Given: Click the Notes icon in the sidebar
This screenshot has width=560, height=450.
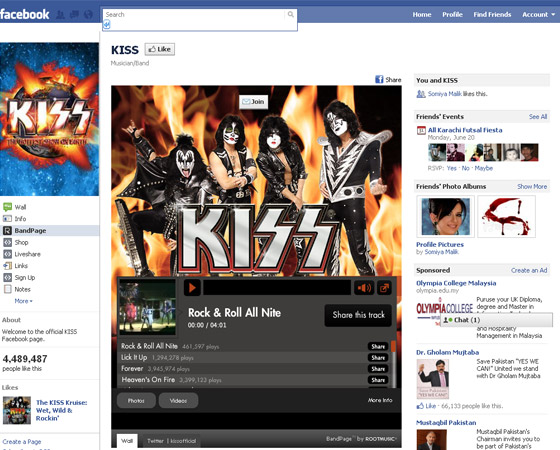Looking at the screenshot, I should 8,289.
